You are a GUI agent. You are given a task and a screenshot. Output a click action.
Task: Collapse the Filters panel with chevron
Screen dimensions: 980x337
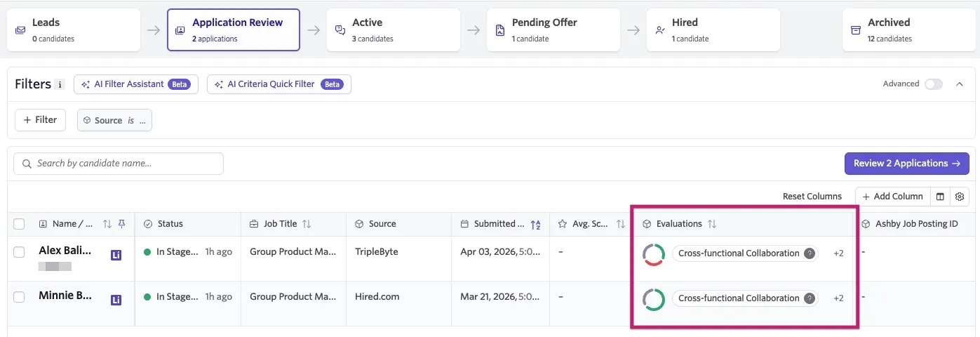(960, 84)
